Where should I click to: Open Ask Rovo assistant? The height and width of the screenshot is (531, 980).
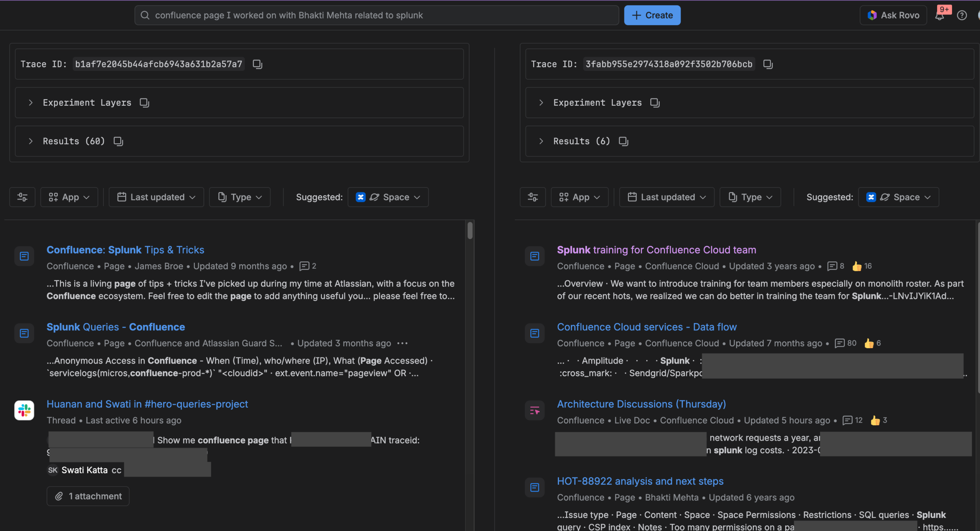[x=893, y=15]
